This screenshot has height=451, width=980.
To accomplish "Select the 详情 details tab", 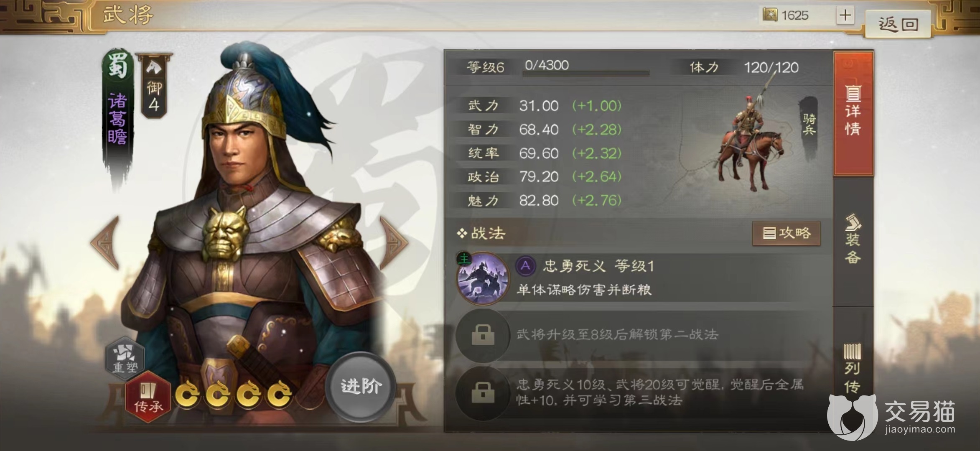I will [853, 113].
